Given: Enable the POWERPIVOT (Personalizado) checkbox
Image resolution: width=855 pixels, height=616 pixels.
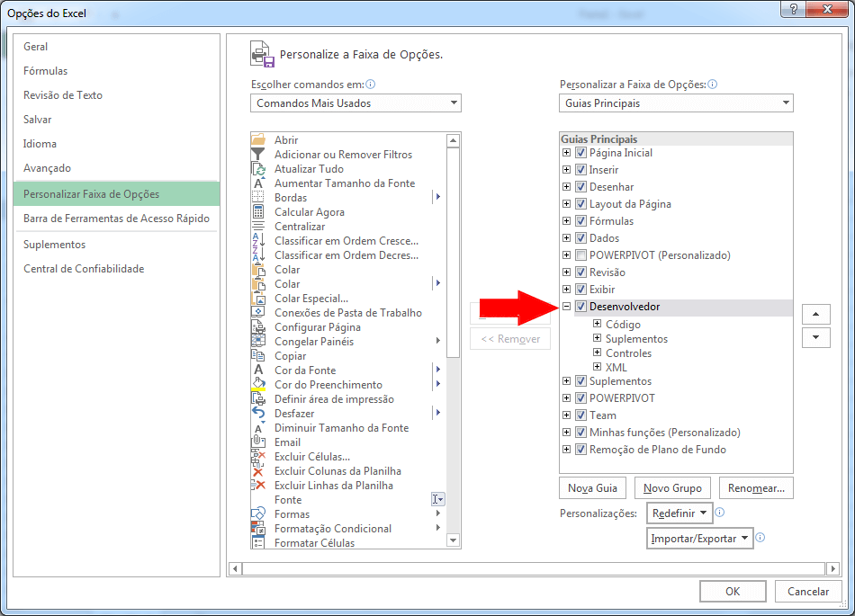Looking at the screenshot, I should pyautogui.click(x=580, y=254).
